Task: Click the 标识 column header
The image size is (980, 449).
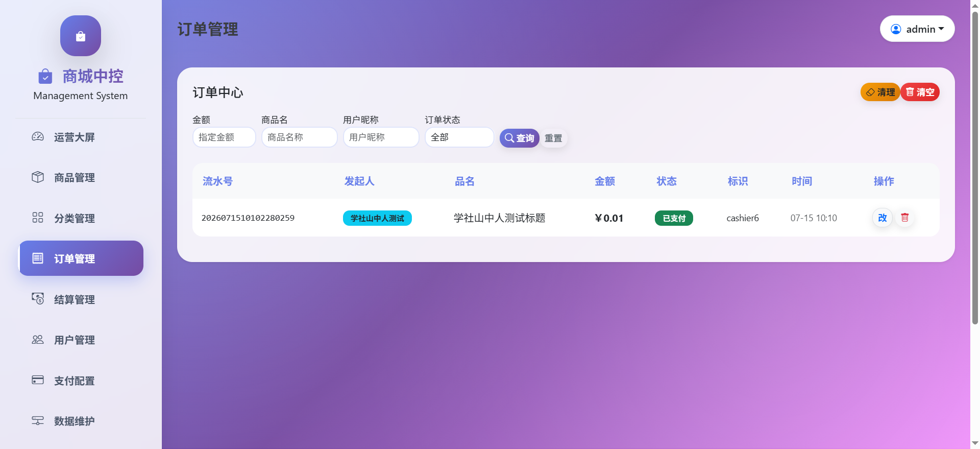Action: 738,181
